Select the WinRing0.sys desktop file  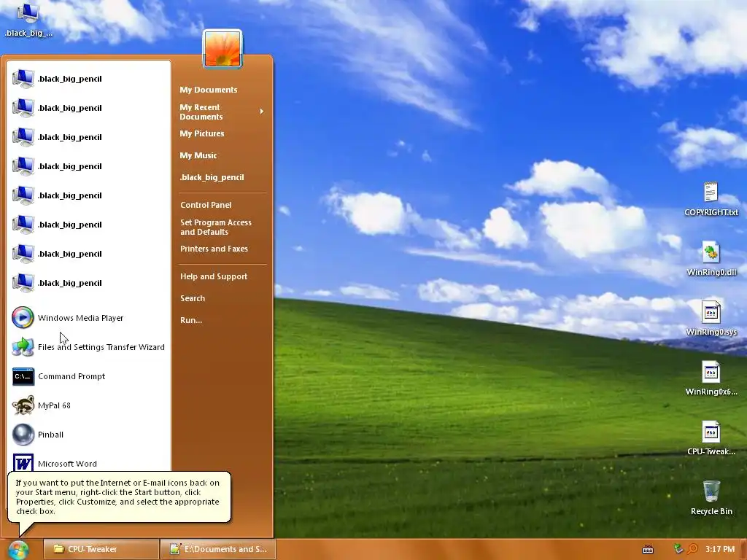click(x=711, y=319)
